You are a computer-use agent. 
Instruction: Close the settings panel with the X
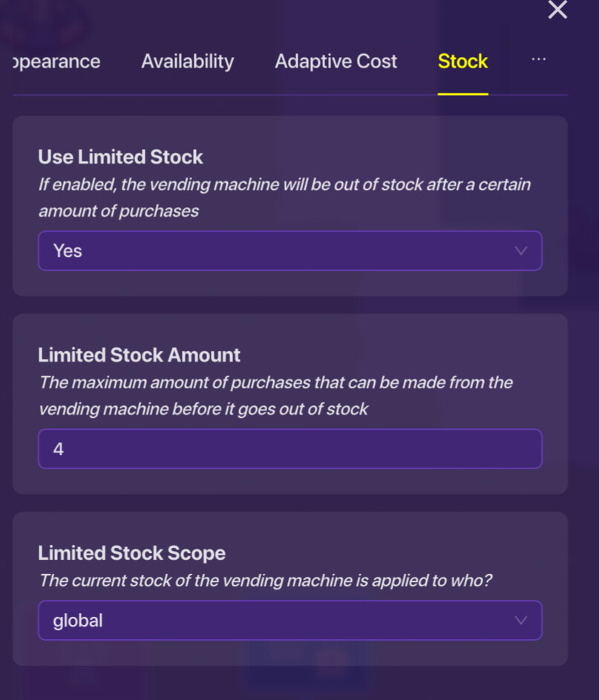(557, 10)
